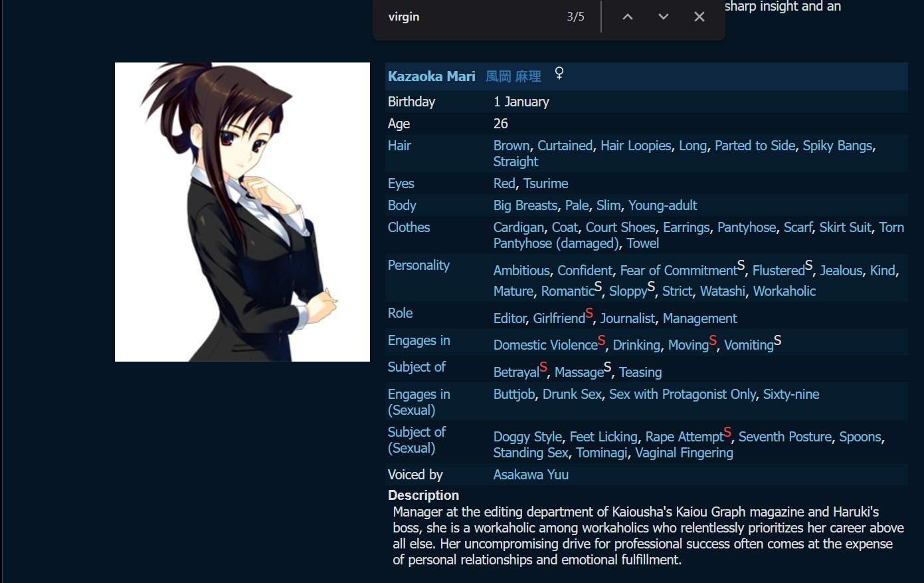924x583 pixels.
Task: Open the Mature personality trait
Action: [x=513, y=291]
